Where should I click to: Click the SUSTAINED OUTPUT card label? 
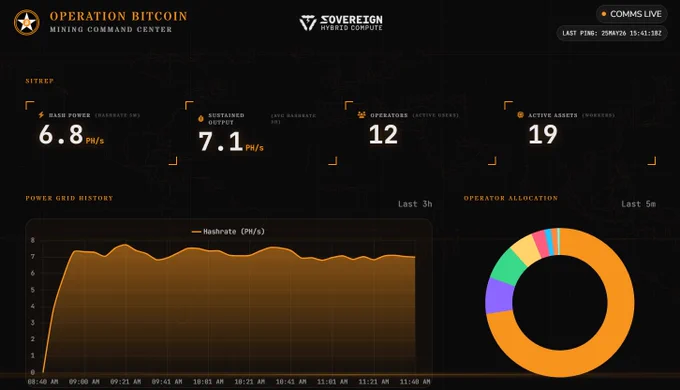226,118
